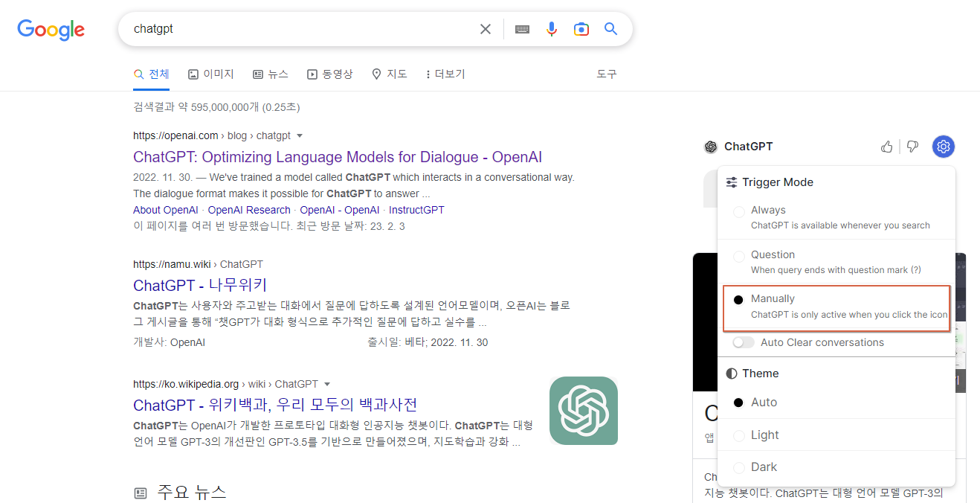This screenshot has height=503, width=980.
Task: Click the https://openai.com URL text
Action: 175,135
